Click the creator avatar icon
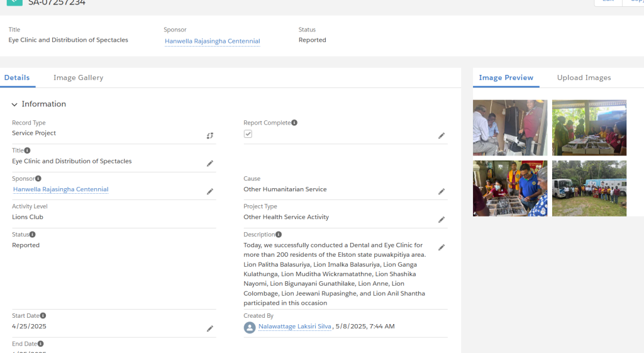644x353 pixels. tap(250, 327)
